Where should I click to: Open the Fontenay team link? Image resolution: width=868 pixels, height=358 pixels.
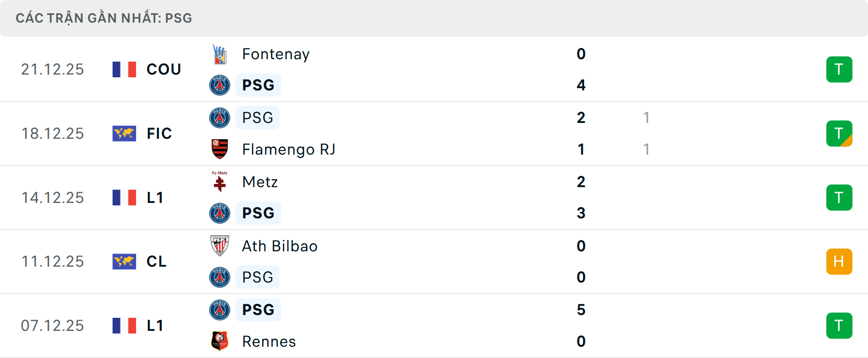pos(276,54)
